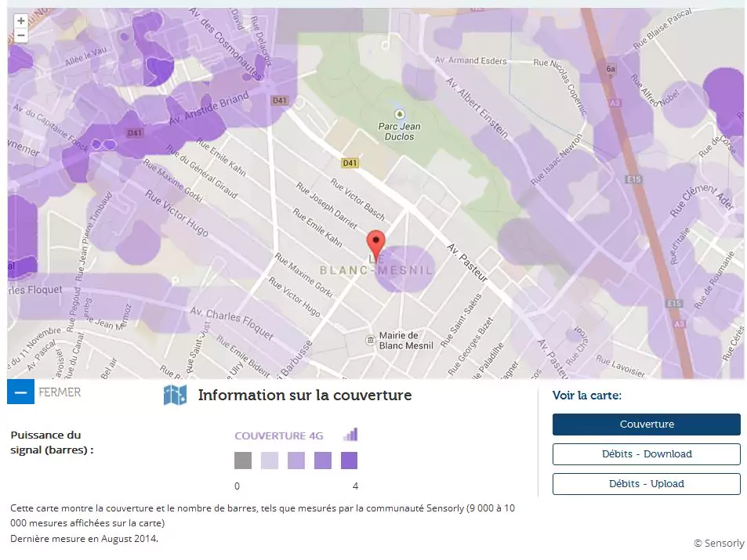The height and width of the screenshot is (560, 747).
Task: Show the Couverture map view
Action: [x=646, y=425]
